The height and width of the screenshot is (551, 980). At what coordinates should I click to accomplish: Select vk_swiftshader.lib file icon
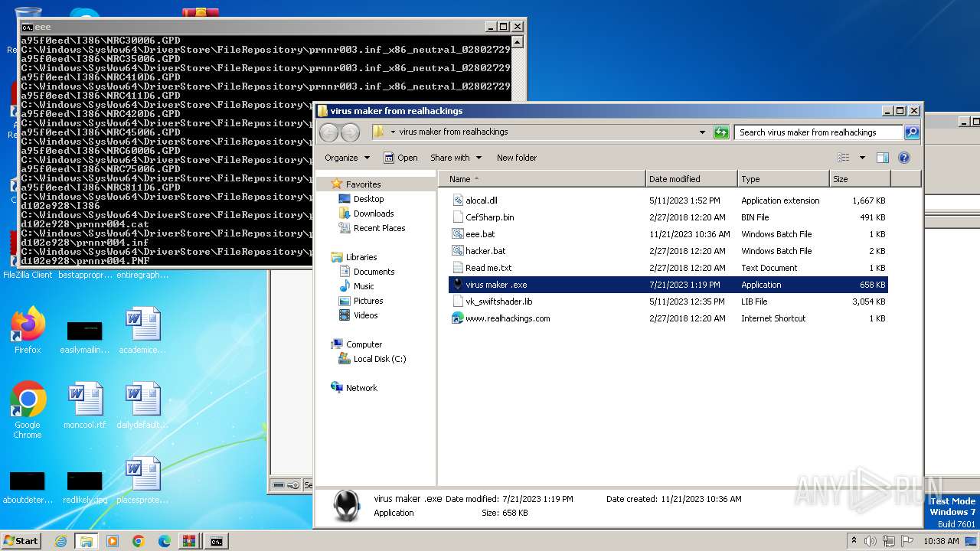458,302
